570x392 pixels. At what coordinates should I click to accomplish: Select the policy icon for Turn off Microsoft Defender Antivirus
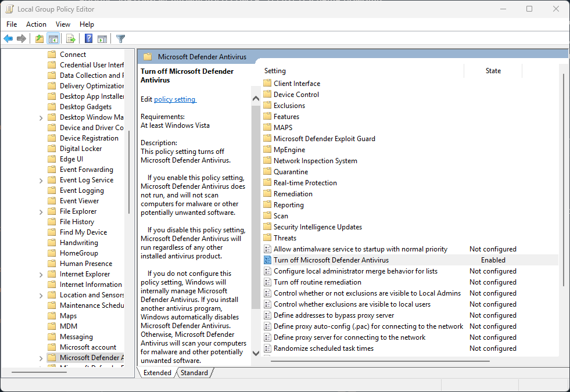pos(267,260)
